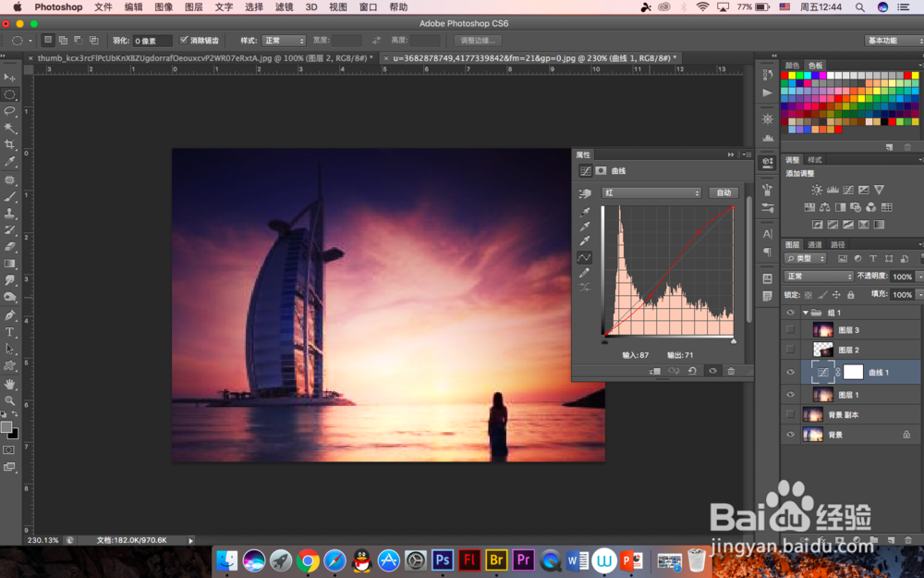The width and height of the screenshot is (924, 578).
Task: Open the layer blend mode dropdown
Action: [819, 276]
